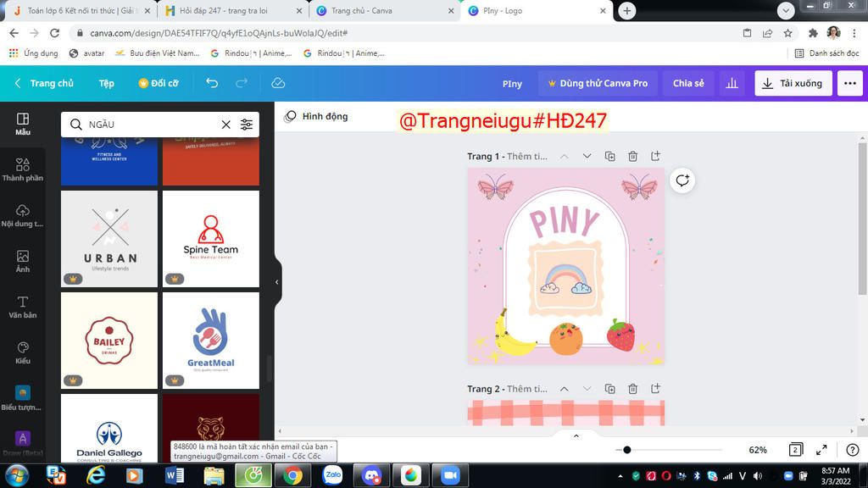Select the Daniel Gallego logo template

[x=109, y=428]
